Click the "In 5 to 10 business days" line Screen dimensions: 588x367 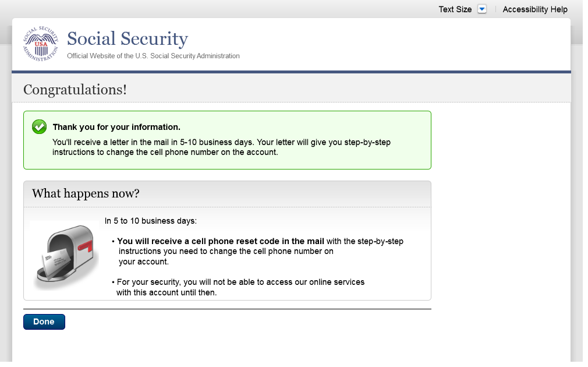(151, 221)
